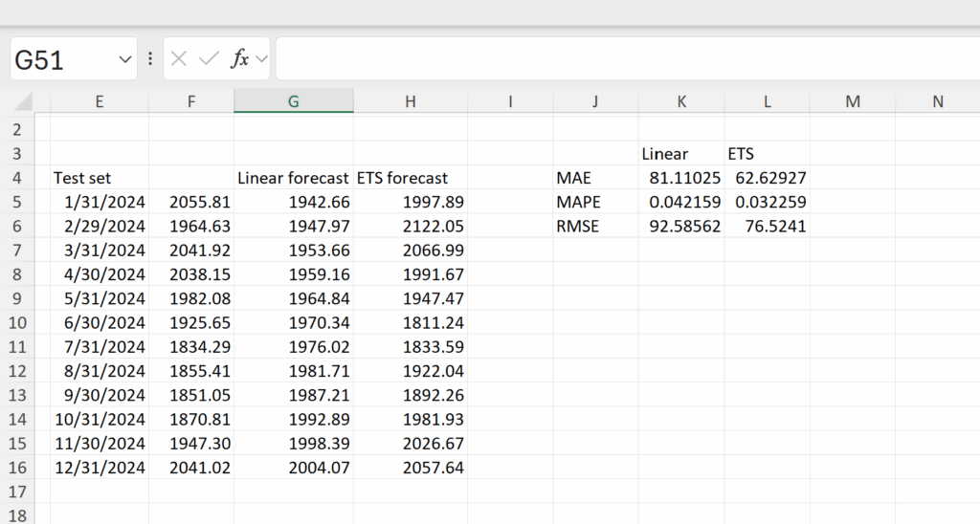Screen dimensions: 980x524
Task: Select the Test set label cell
Action: point(100,178)
